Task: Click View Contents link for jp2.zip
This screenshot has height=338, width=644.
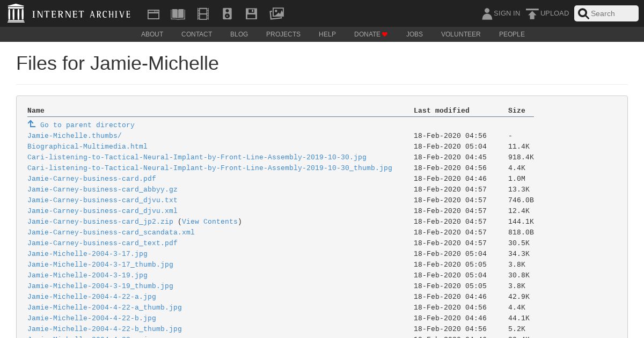Action: point(210,222)
